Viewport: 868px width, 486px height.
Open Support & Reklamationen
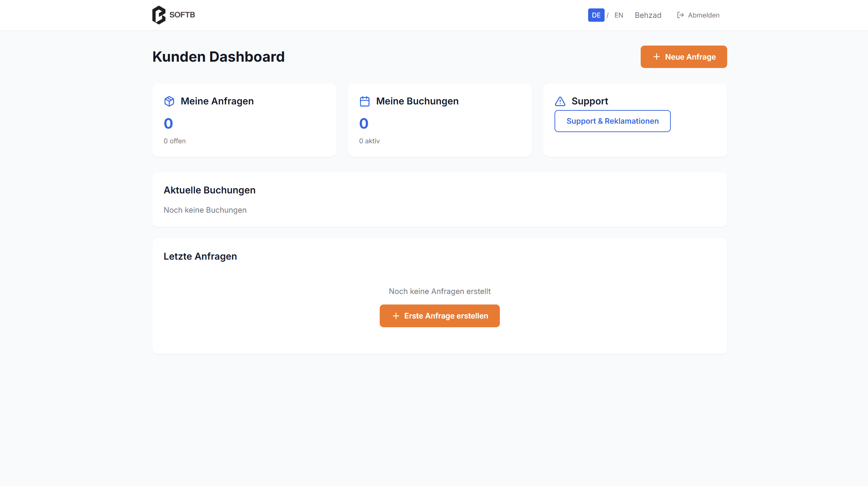point(612,121)
